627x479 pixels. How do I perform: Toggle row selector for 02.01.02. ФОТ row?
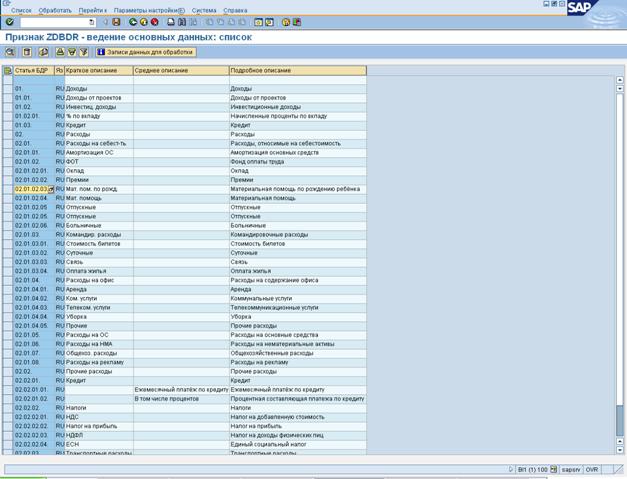(x=8, y=161)
